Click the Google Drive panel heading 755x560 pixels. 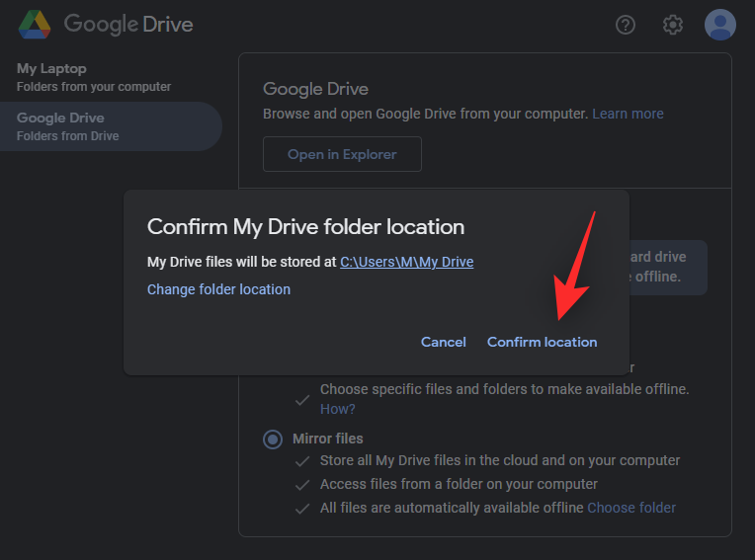(316, 89)
